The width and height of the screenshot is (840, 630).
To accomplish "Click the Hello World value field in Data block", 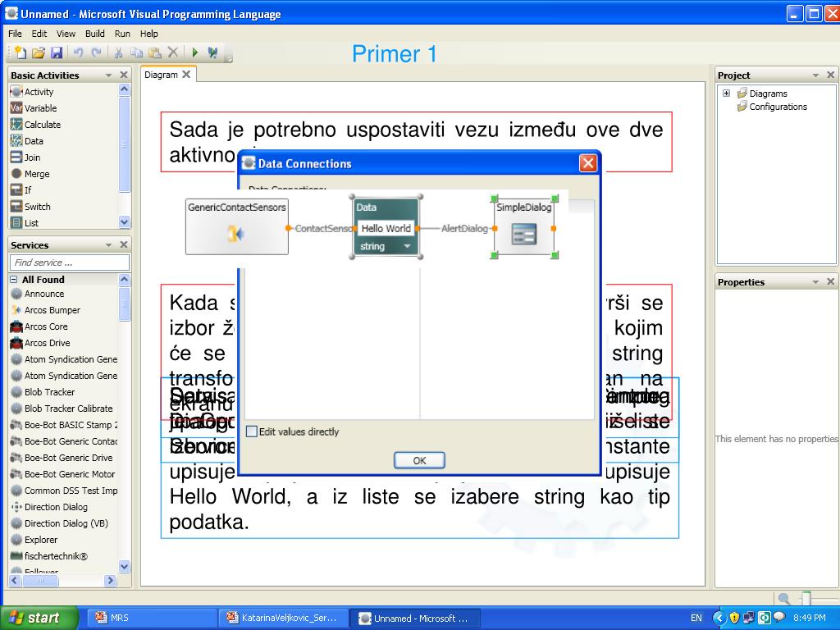I will point(386,228).
